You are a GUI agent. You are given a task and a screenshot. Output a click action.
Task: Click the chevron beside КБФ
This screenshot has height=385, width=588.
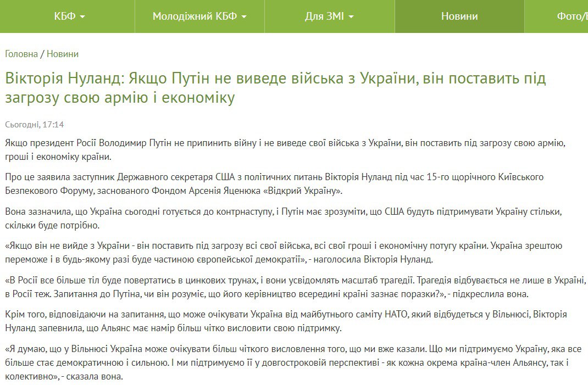(84, 16)
